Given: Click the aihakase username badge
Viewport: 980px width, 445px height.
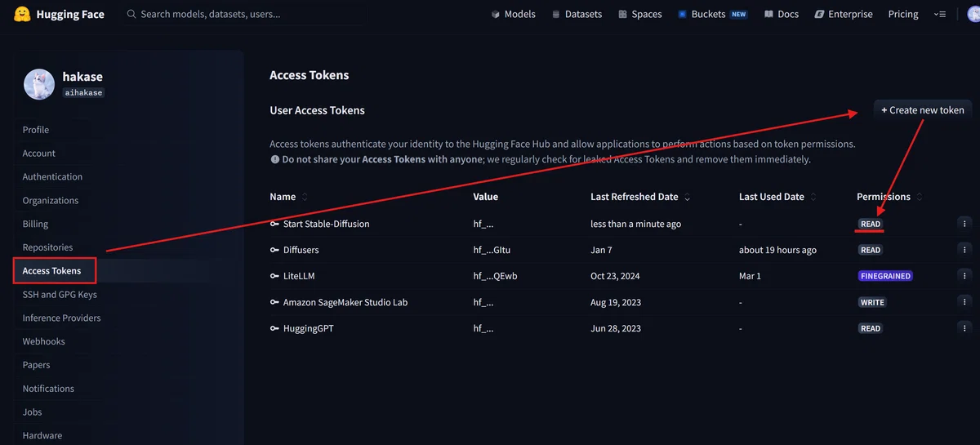Looking at the screenshot, I should [83, 93].
